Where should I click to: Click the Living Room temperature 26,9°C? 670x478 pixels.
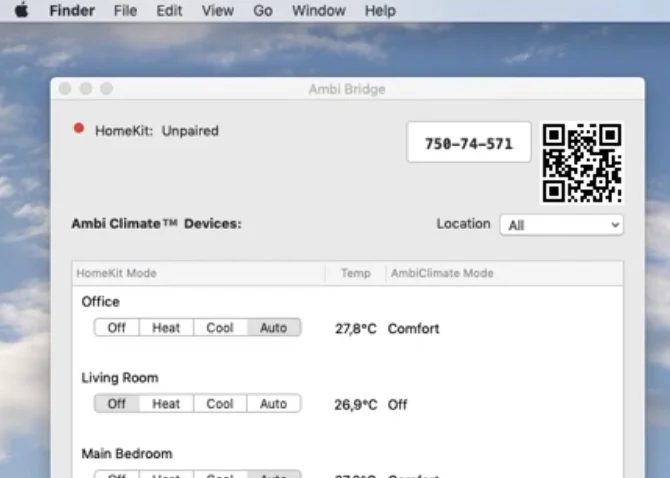click(356, 405)
